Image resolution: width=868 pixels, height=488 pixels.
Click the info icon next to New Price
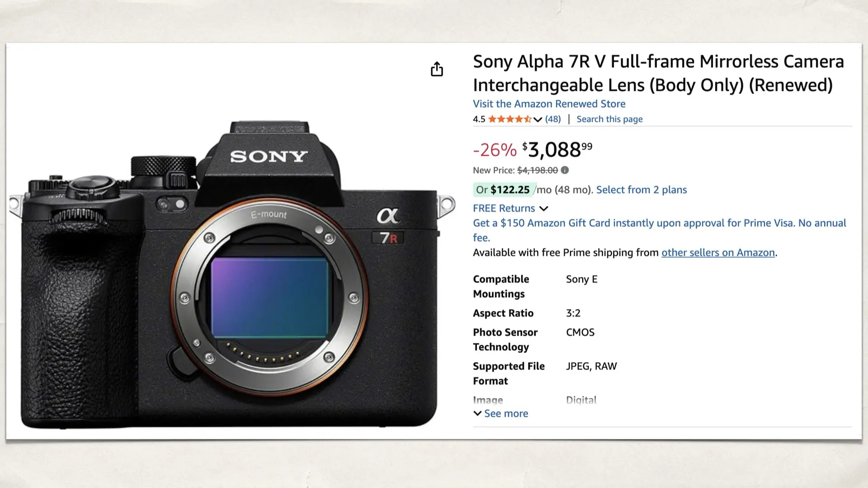565,170
